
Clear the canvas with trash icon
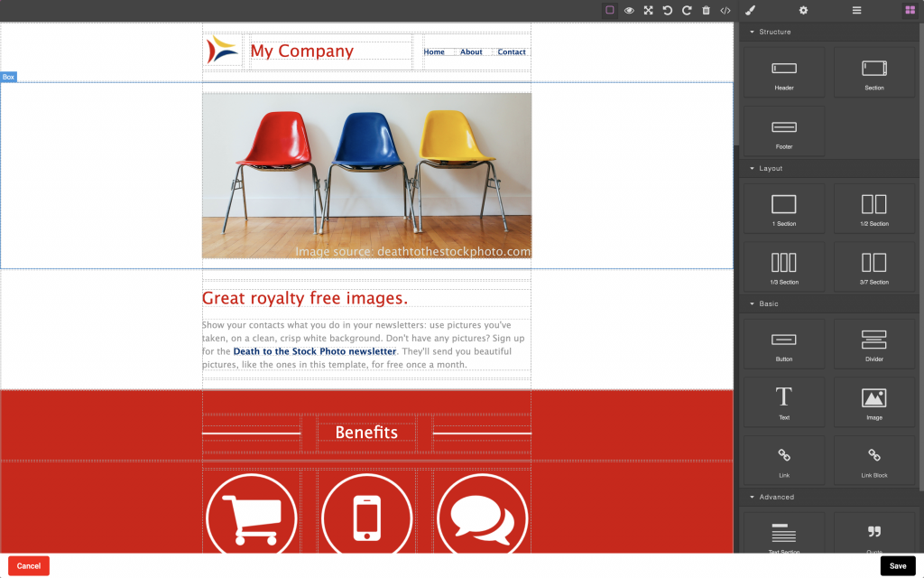click(x=706, y=10)
